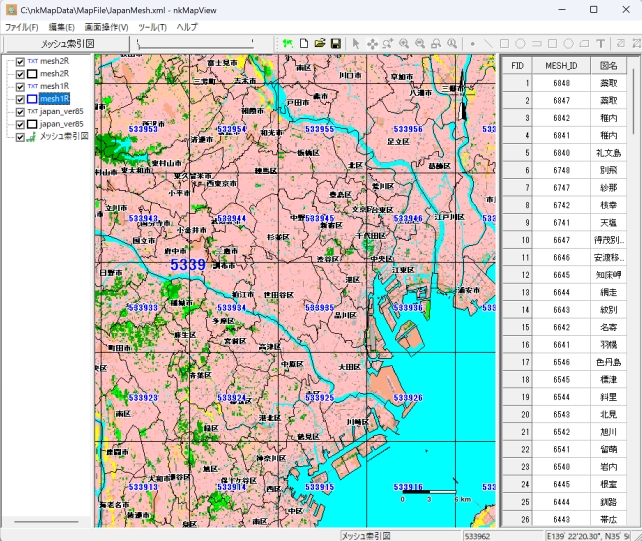This screenshot has width=642, height=541.
Task: Open the ファイル(F) menu
Action: pos(22,27)
